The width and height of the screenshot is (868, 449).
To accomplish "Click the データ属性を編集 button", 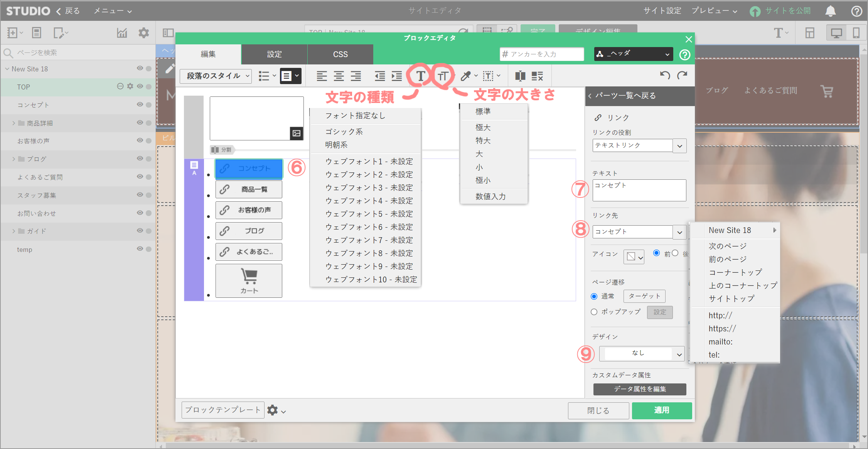I will point(640,389).
